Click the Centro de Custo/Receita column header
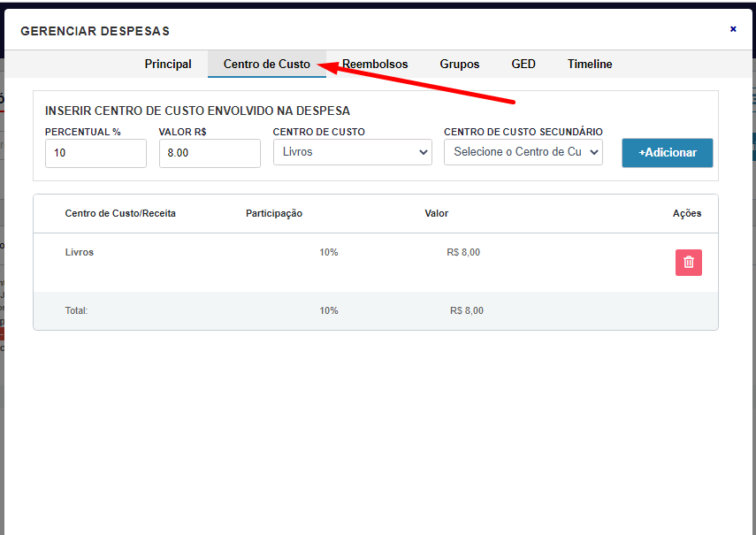Viewport: 756px width, 535px height. click(120, 213)
